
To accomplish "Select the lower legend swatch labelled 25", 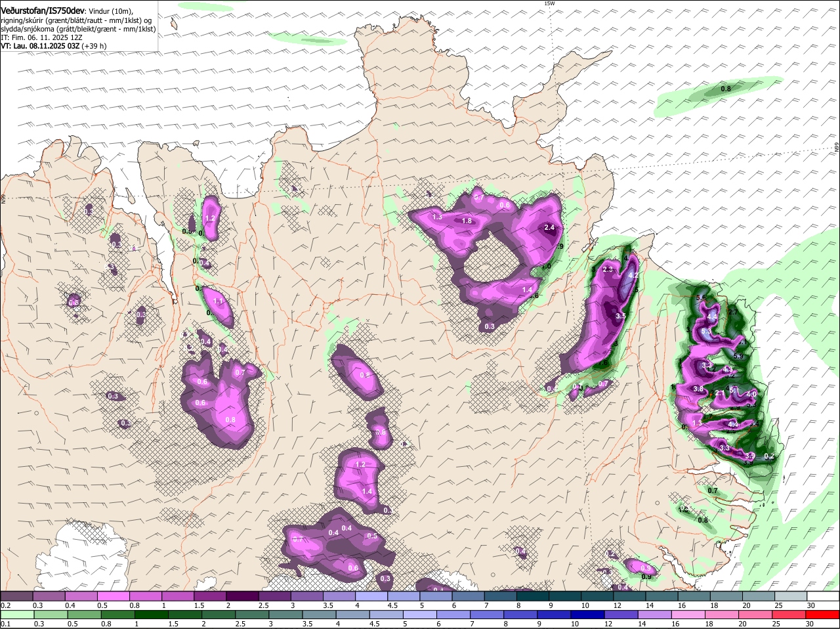I will 789,615.
